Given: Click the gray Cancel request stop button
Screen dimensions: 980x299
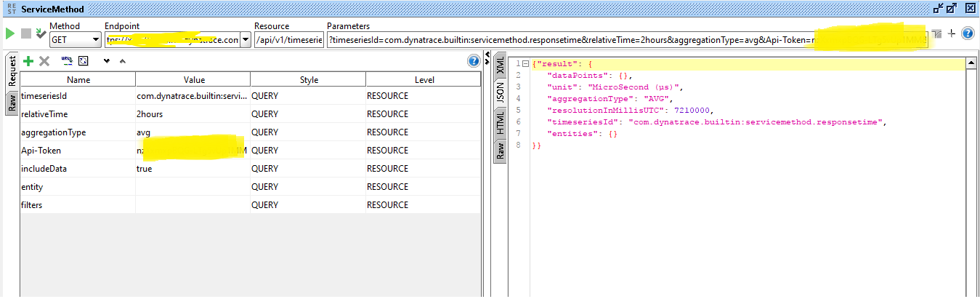Looking at the screenshot, I should (x=26, y=33).
